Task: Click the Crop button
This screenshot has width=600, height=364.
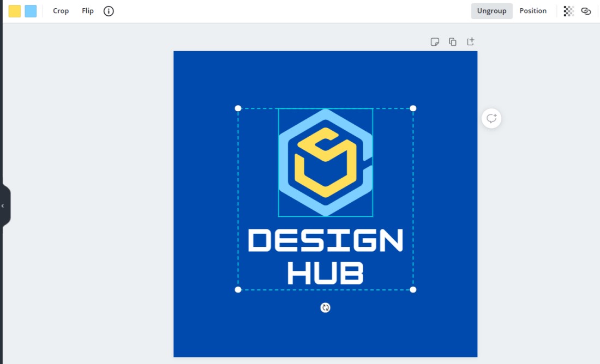Action: [61, 11]
